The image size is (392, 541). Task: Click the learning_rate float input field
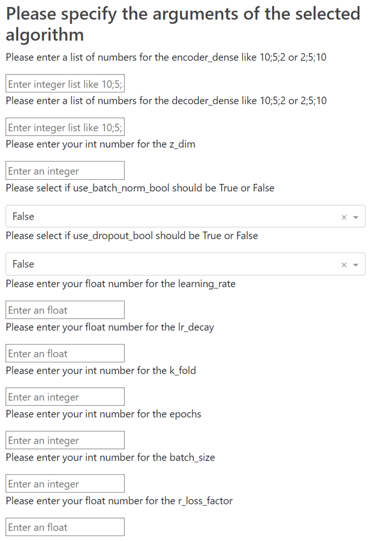click(x=65, y=310)
